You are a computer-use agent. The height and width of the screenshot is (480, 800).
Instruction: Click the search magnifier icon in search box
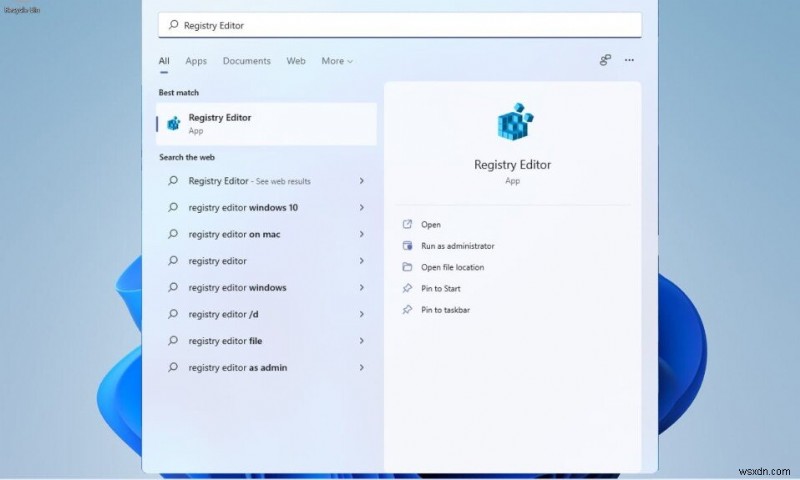pos(173,24)
